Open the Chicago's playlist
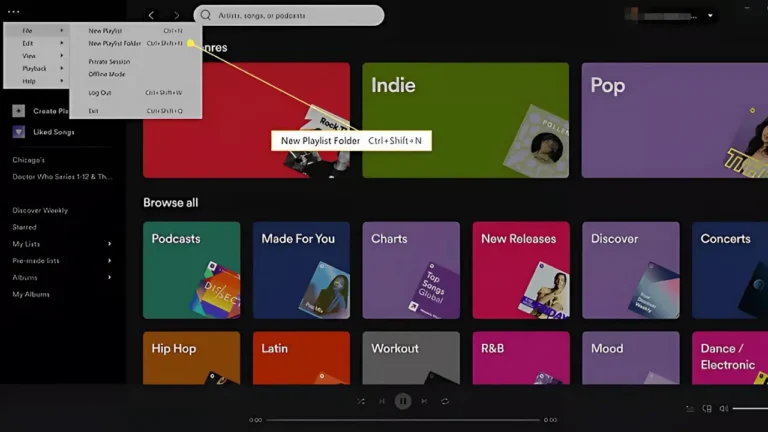Screen dimensions: 768x432 28,160
